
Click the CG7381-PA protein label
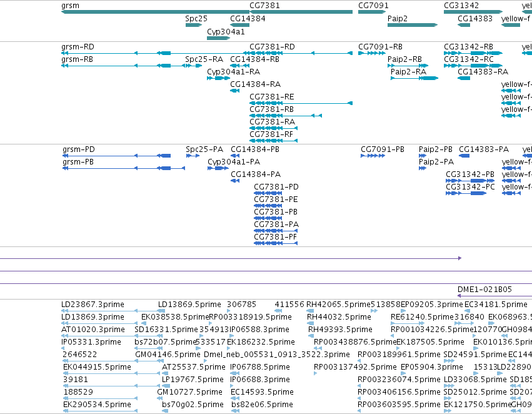click(x=276, y=225)
